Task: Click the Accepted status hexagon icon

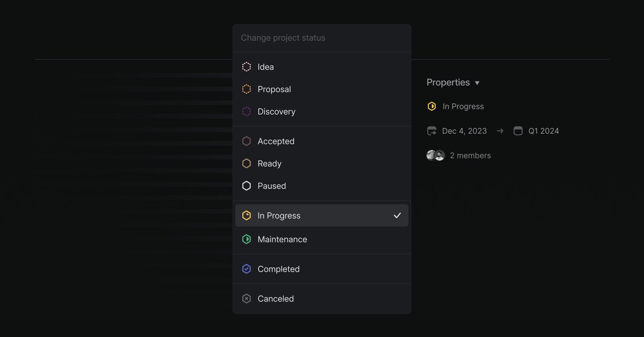Action: pos(246,141)
